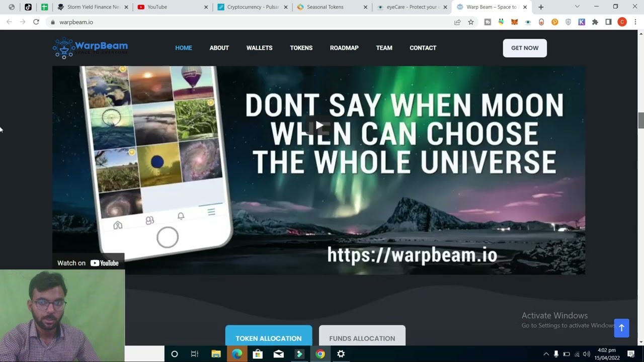Show hidden system tray icons
Screen dimensions: 644x362
coord(546,354)
